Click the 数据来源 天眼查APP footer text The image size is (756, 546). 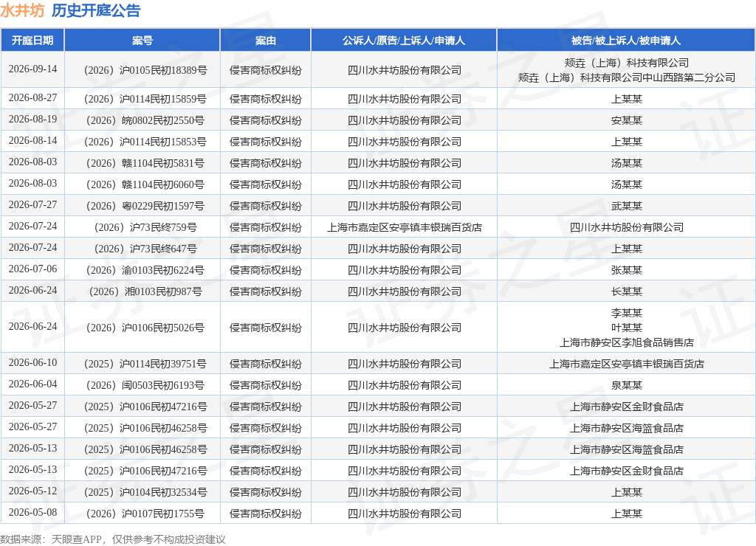(113, 539)
